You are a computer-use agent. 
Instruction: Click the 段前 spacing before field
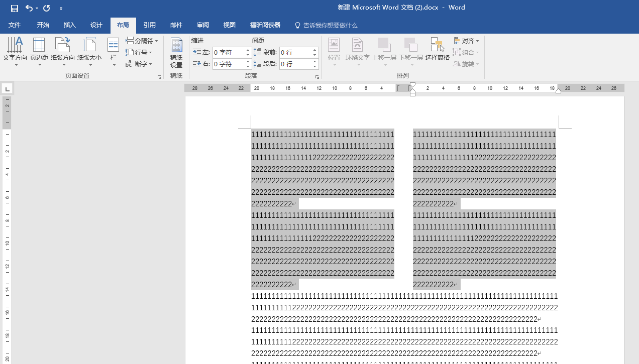click(295, 52)
